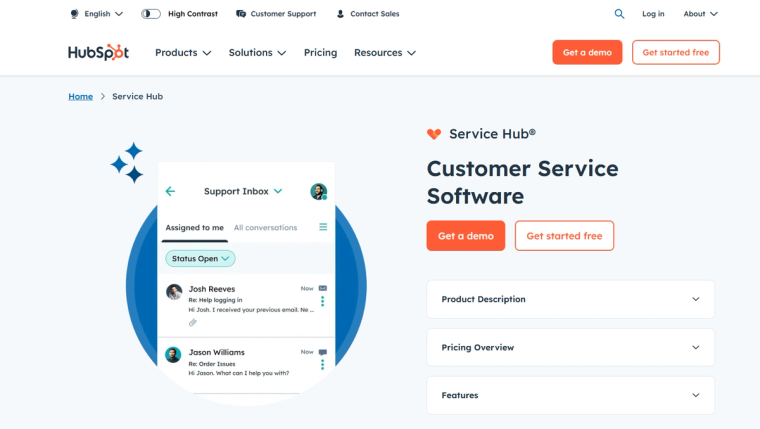Click Get started free below the heading

coord(564,236)
